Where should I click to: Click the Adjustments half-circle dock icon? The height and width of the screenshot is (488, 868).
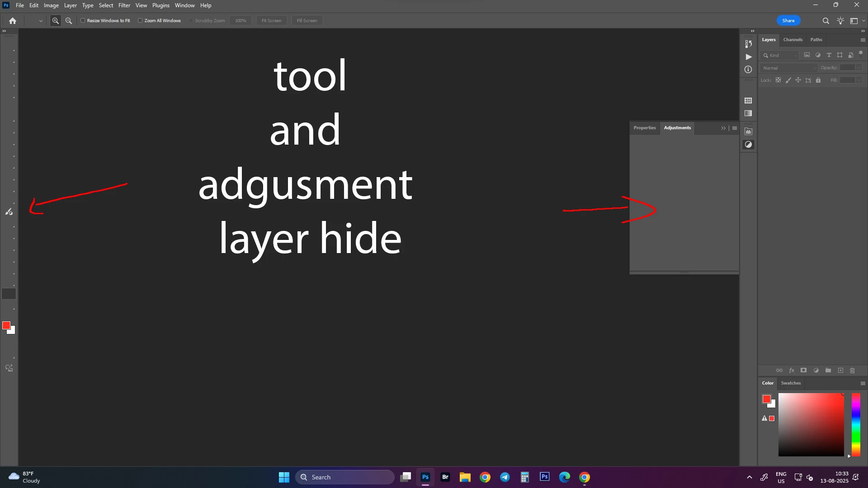[x=748, y=145]
